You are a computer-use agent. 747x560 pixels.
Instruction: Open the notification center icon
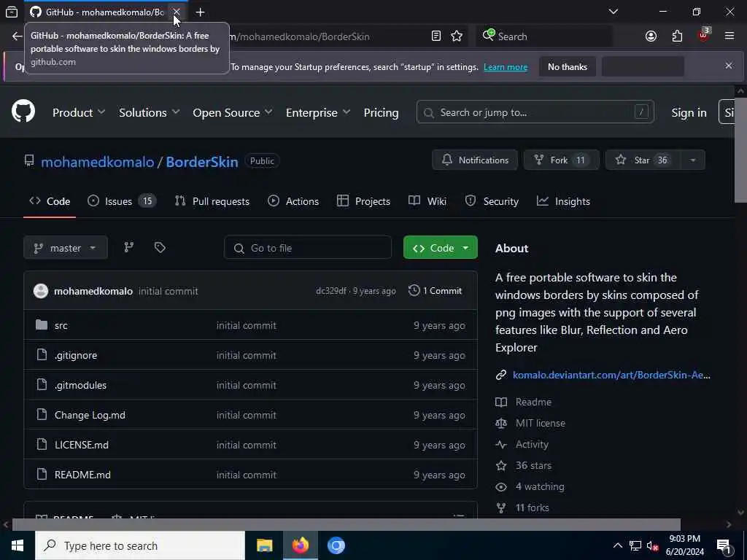coord(724,545)
